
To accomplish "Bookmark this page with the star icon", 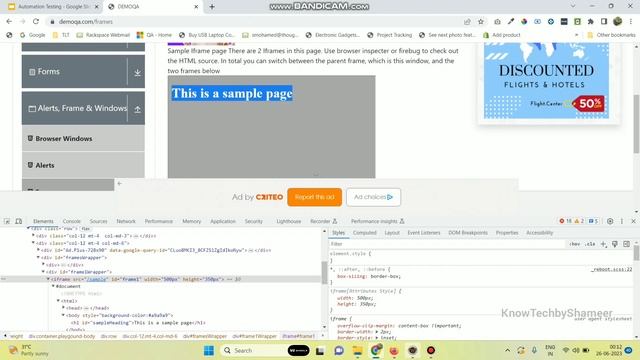I will coord(481,22).
